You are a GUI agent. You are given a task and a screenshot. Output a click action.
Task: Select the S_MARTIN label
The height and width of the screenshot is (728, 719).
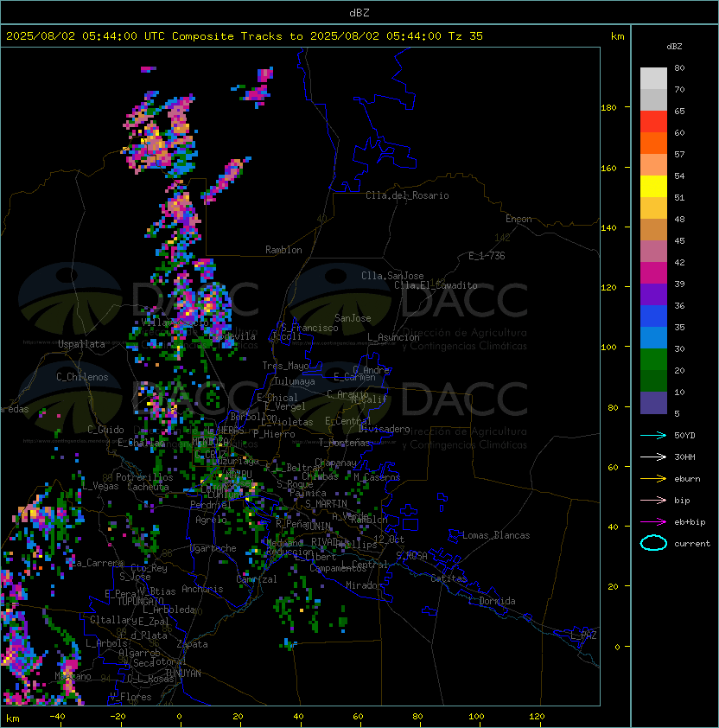tap(326, 504)
